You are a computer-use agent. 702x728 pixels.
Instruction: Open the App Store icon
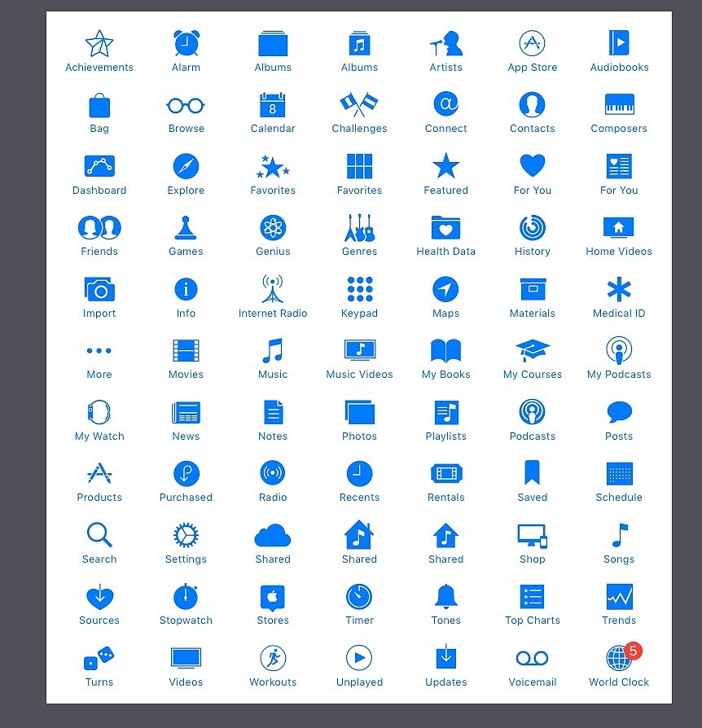point(532,43)
